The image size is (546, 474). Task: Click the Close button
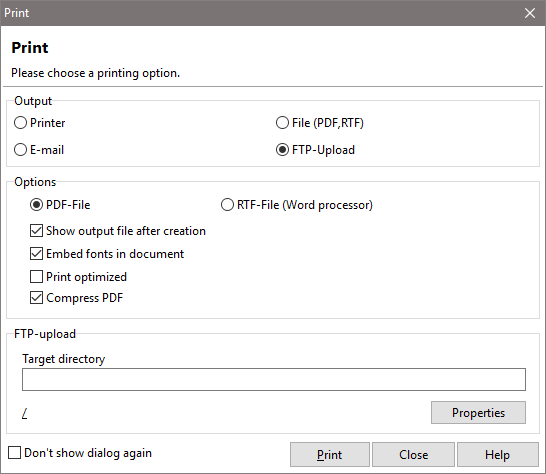tap(413, 454)
